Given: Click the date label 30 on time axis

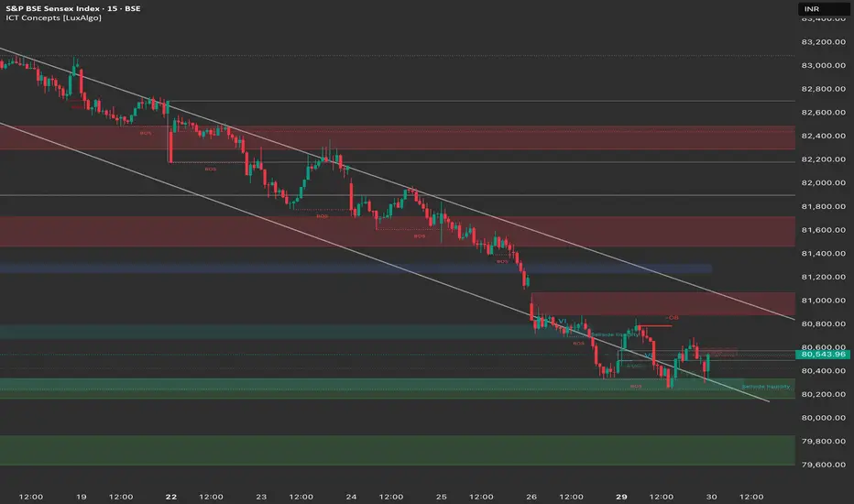Looking at the screenshot, I should click(x=708, y=497).
